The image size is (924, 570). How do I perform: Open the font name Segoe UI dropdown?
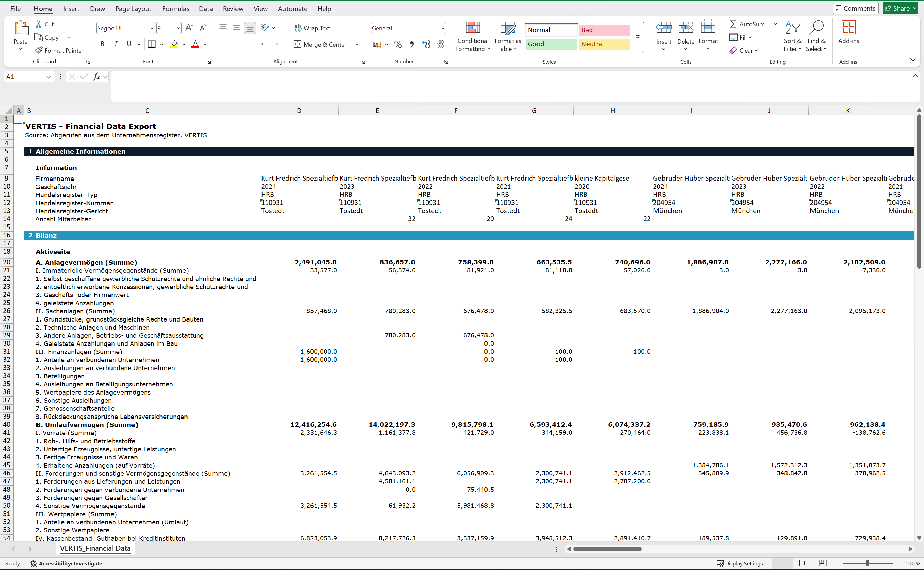(152, 28)
